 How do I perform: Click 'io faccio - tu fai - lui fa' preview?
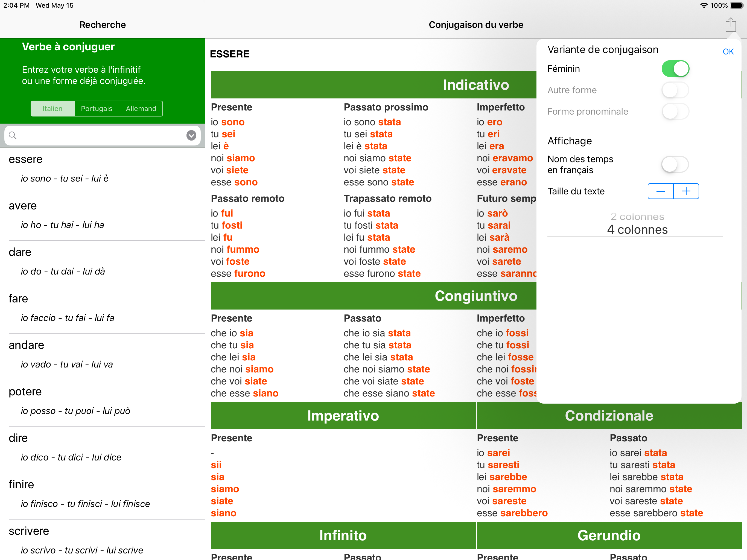[67, 318]
